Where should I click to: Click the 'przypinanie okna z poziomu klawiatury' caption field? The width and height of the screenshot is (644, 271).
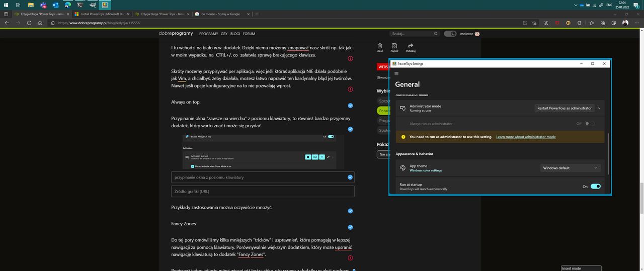(263, 177)
